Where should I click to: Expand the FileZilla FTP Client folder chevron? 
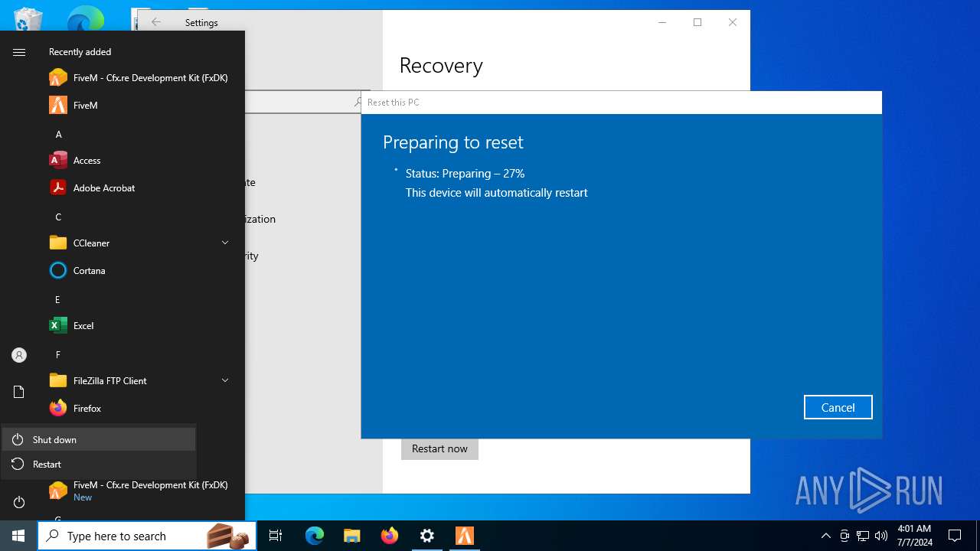(225, 380)
